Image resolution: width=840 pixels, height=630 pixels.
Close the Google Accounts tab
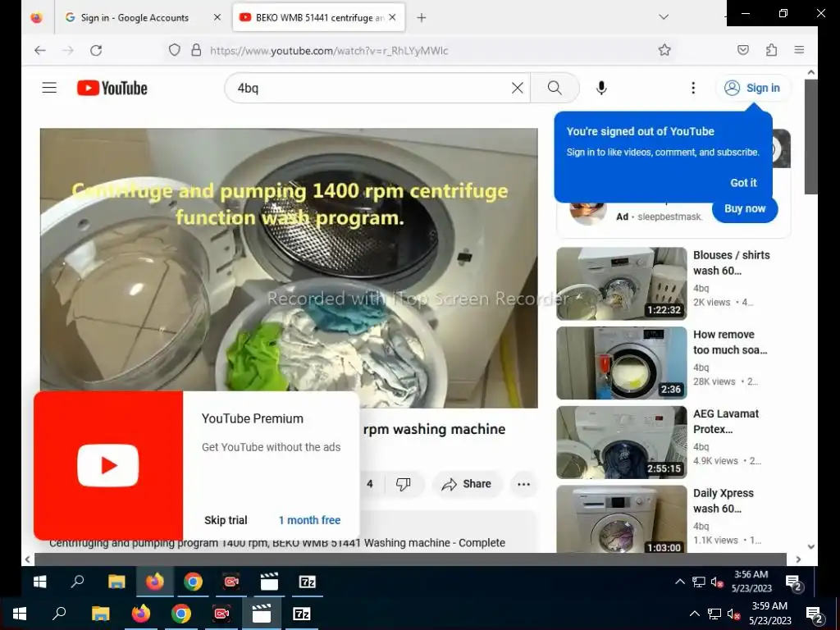tap(217, 18)
